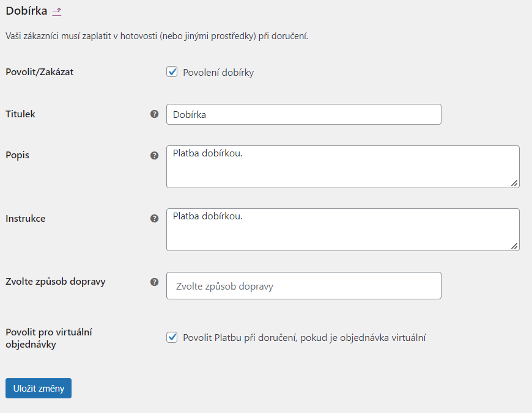
Task: Focus the Titulek field containing Dobírka
Action: 303,114
